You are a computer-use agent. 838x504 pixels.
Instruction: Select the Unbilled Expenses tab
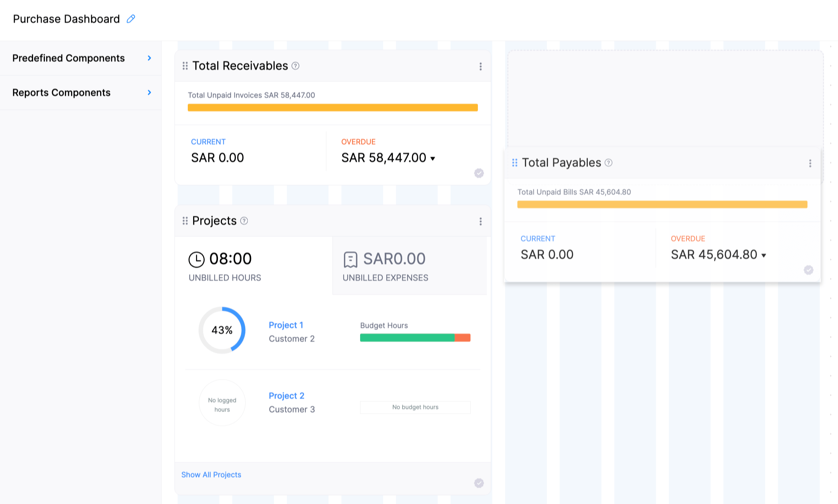[409, 266]
